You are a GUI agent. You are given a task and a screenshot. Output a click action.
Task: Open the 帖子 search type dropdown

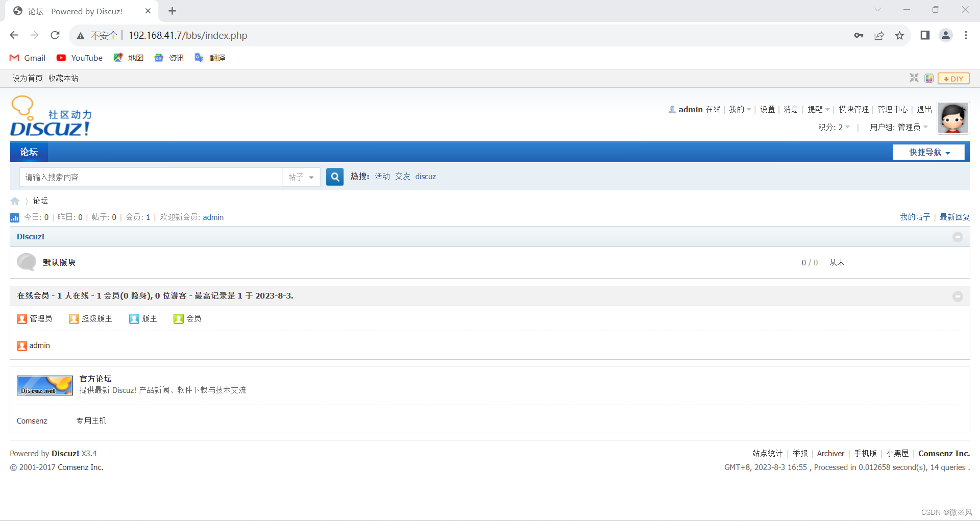[x=301, y=177]
